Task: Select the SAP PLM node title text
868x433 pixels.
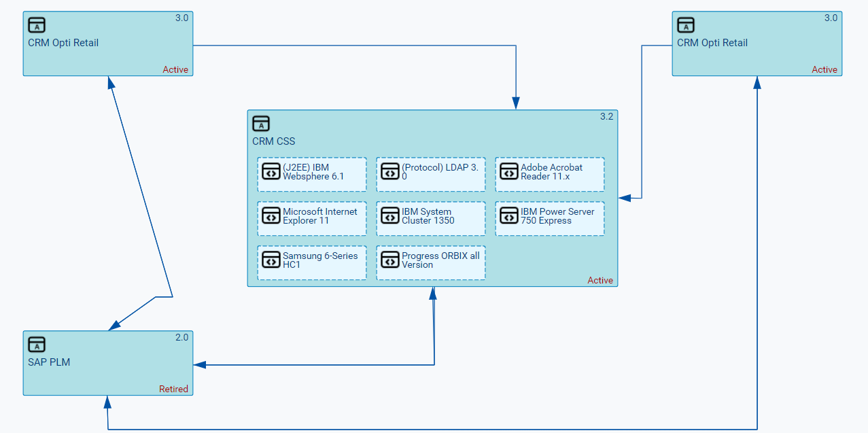Action: [x=47, y=362]
